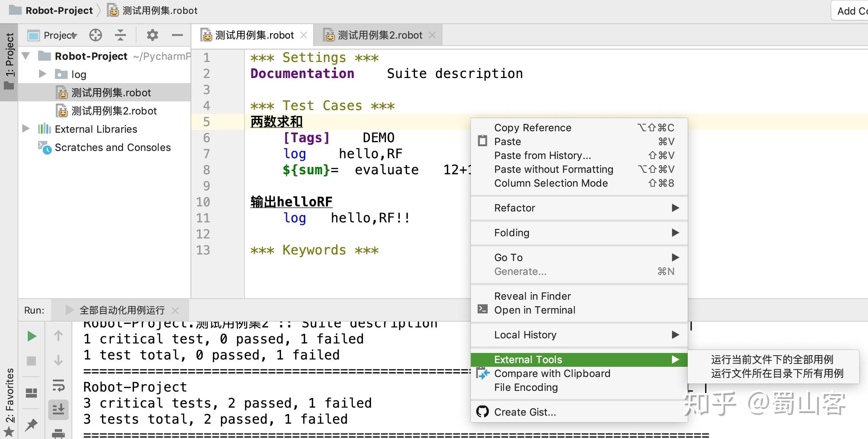Click the Stop square icon in Run panel
This screenshot has width=868, height=439.
tap(32, 361)
